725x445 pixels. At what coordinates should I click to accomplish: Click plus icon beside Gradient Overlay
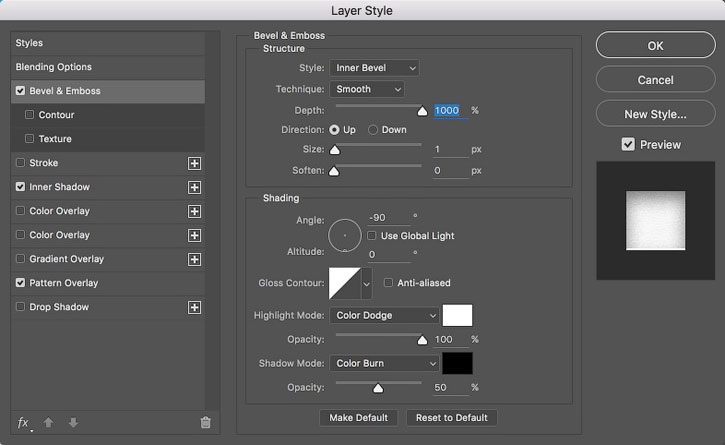(194, 260)
